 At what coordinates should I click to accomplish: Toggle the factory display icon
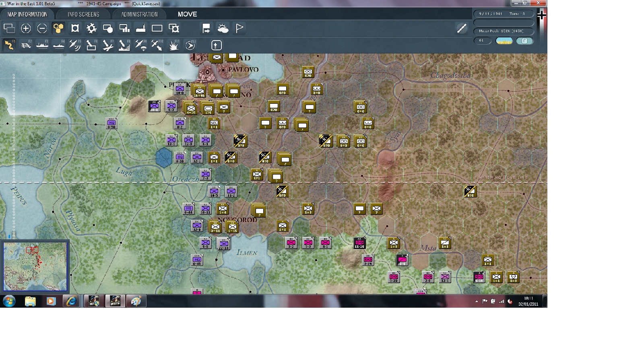click(140, 28)
